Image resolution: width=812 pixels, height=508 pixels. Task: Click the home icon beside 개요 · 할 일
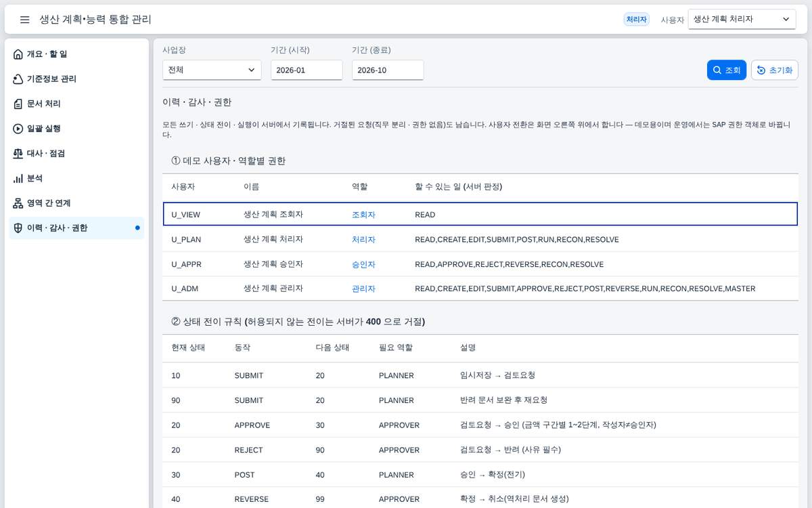[18, 54]
